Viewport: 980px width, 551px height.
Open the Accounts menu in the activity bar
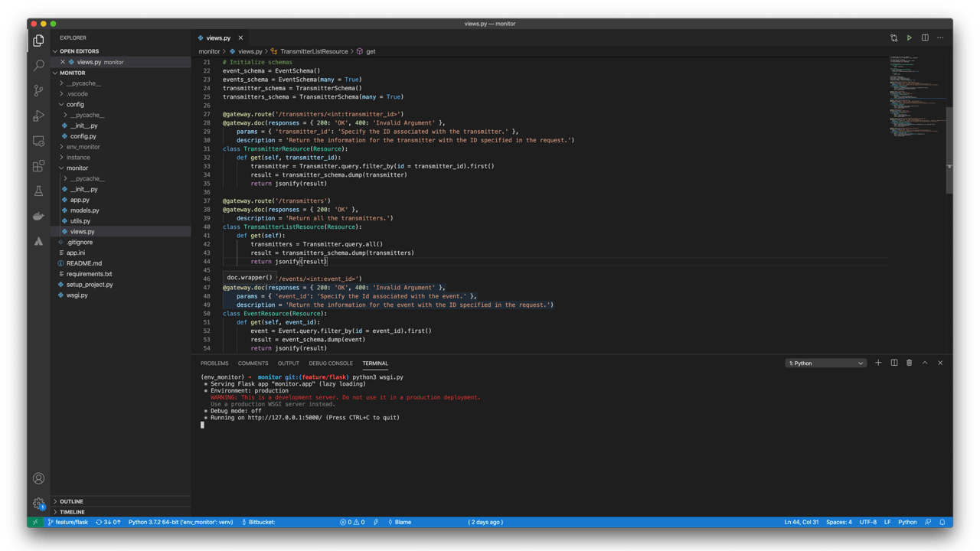coord(38,478)
